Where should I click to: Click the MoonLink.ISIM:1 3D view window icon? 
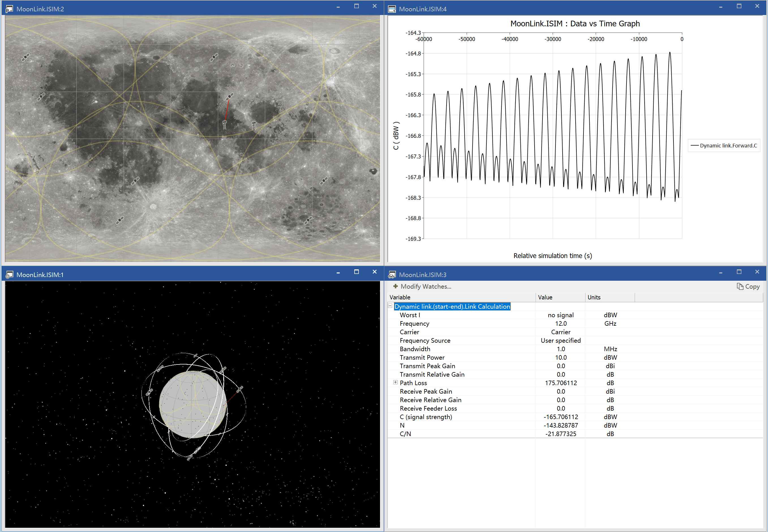point(9,275)
